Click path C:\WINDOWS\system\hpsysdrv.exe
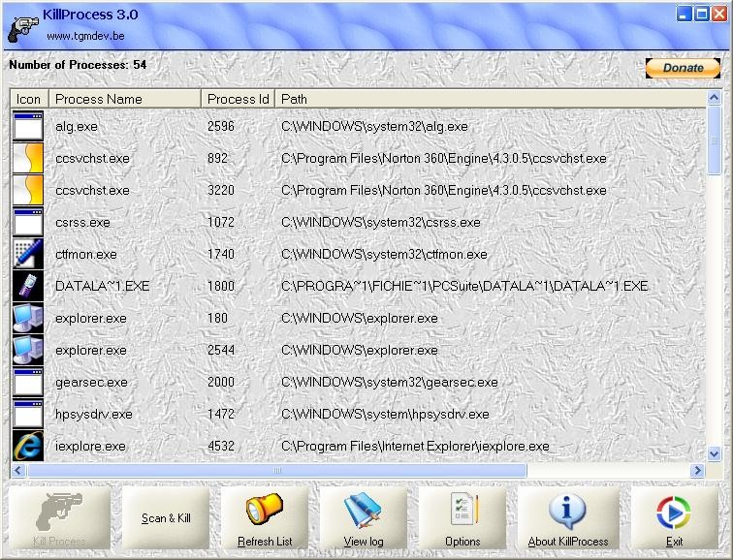Viewport: 733px width, 560px height. point(385,415)
